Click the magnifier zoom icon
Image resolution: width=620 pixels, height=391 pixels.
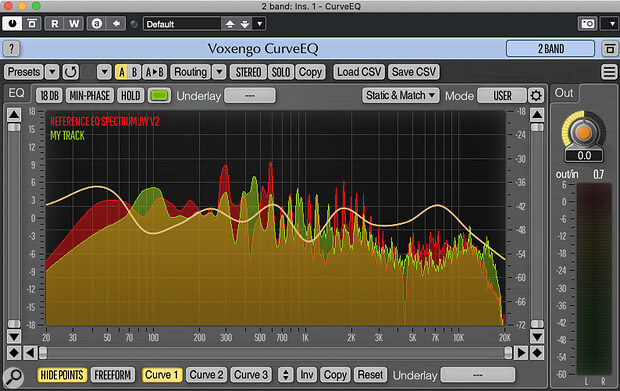(x=13, y=377)
